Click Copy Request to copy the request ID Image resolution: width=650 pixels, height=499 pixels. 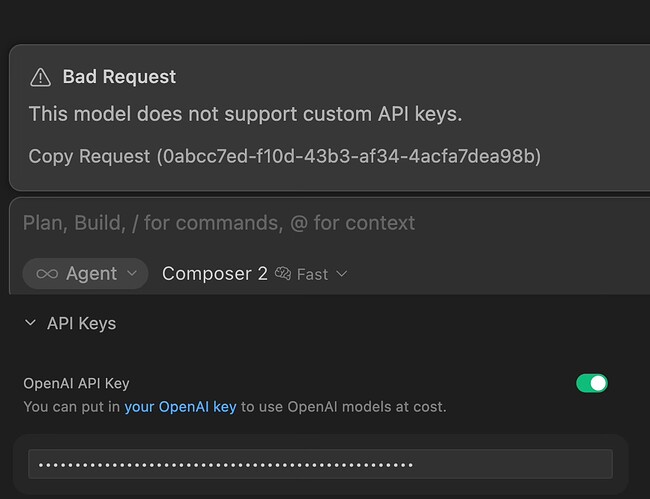[x=90, y=156]
